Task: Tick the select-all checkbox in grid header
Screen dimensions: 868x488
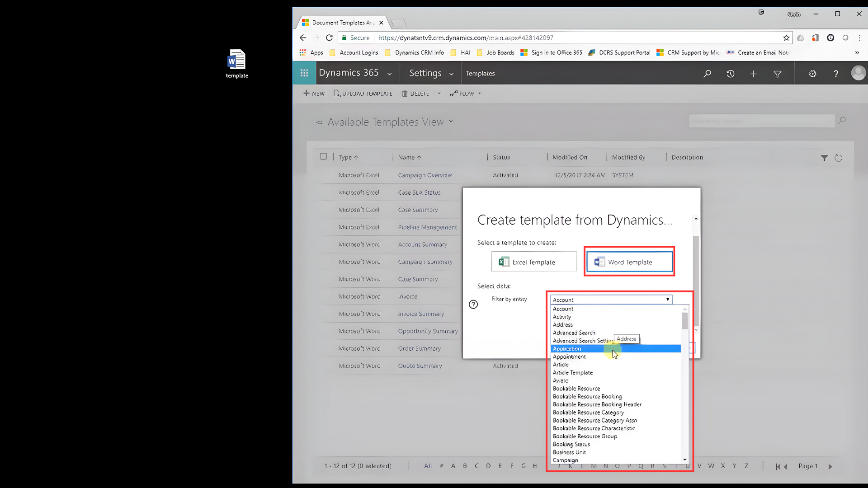Action: (x=324, y=156)
